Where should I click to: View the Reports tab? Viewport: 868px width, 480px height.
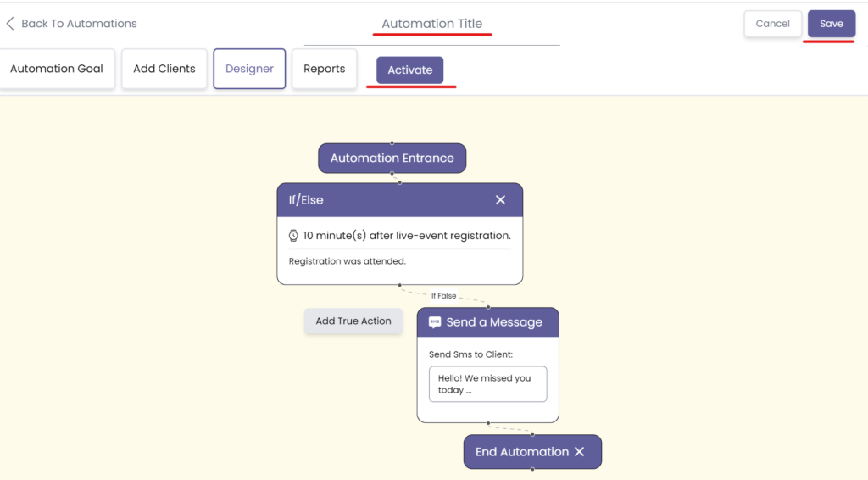324,69
